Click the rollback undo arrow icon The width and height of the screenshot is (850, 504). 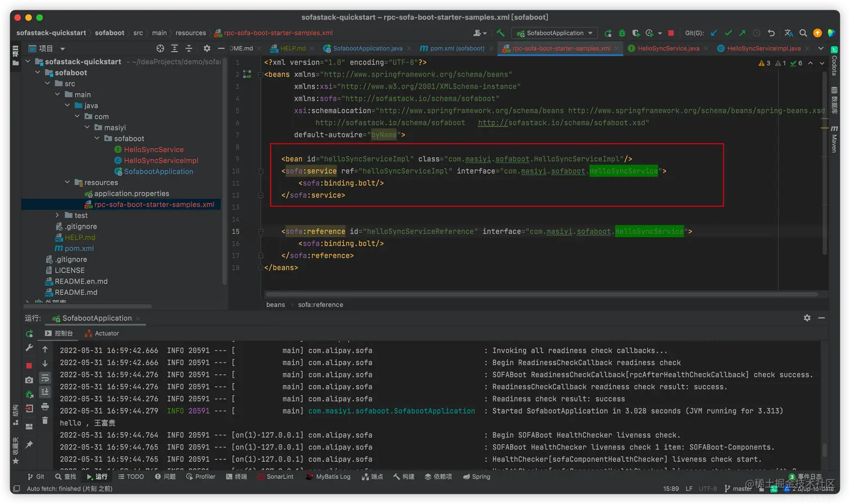click(771, 33)
